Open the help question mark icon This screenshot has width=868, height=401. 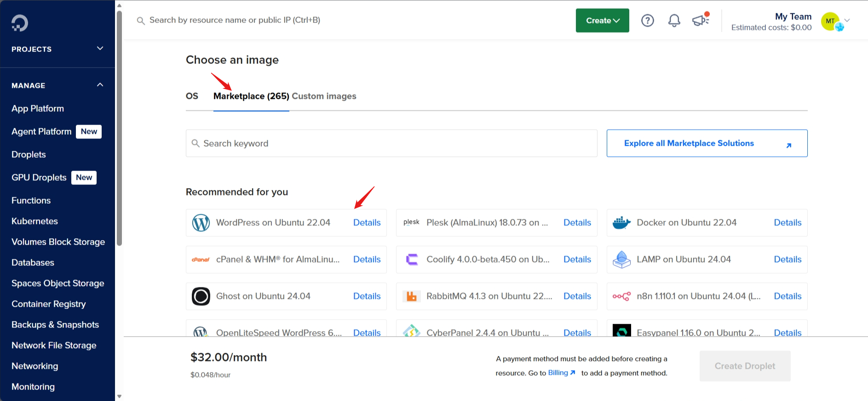(648, 20)
